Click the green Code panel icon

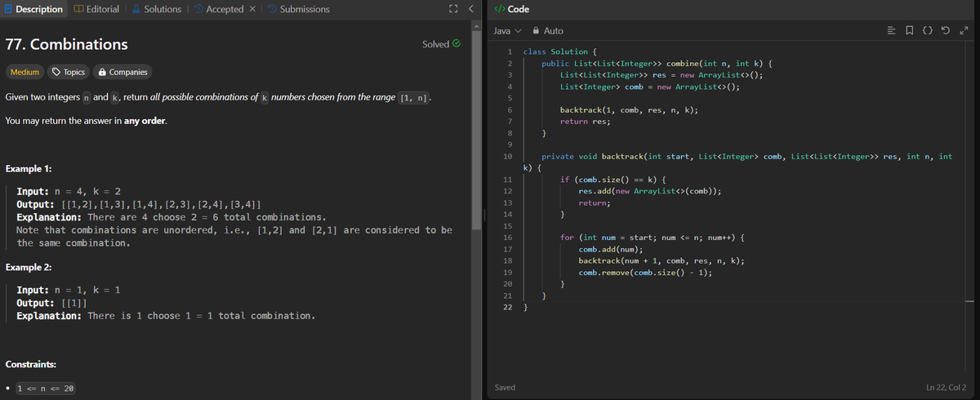tap(499, 9)
